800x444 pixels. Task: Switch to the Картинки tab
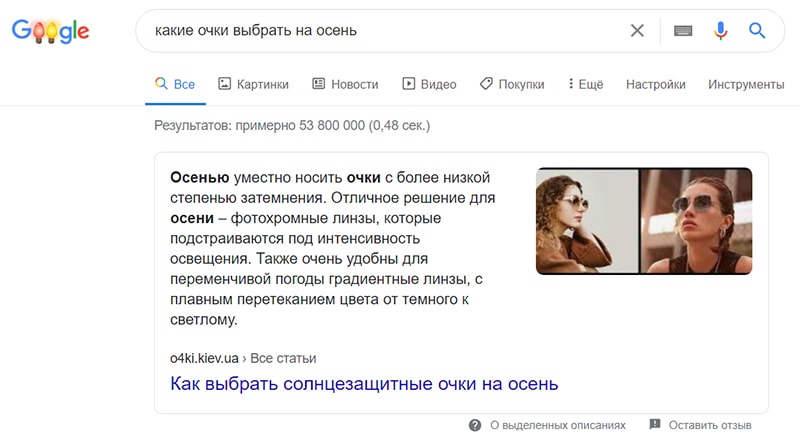pyautogui.click(x=254, y=84)
